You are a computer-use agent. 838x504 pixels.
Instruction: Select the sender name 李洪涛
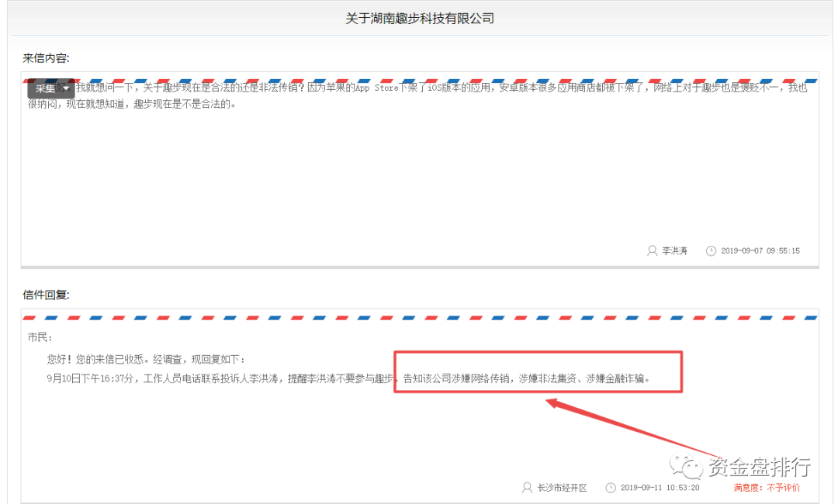coord(674,251)
